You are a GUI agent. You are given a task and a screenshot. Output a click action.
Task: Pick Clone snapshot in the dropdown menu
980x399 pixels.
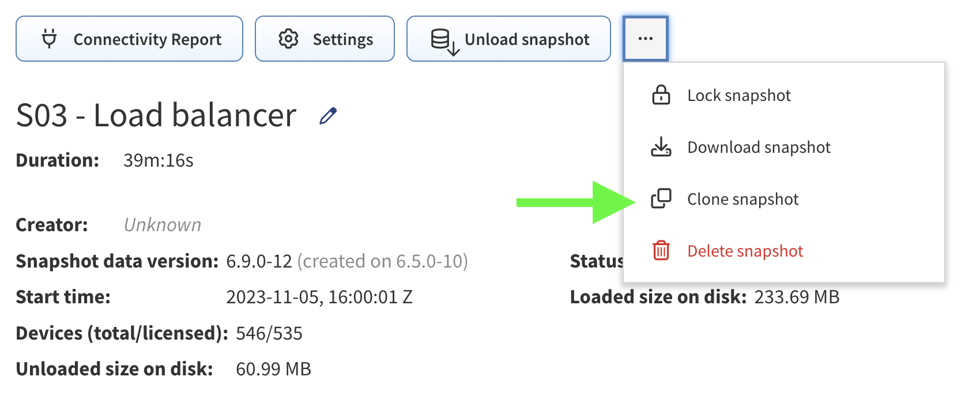(x=742, y=199)
